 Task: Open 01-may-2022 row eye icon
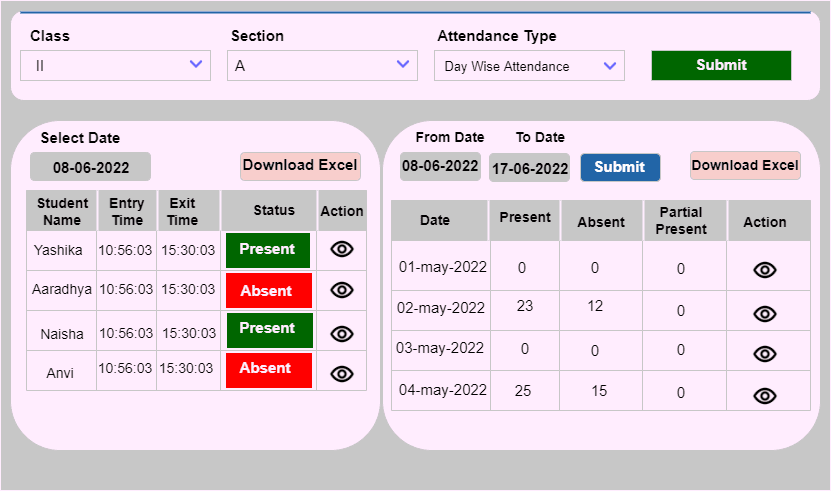click(765, 270)
